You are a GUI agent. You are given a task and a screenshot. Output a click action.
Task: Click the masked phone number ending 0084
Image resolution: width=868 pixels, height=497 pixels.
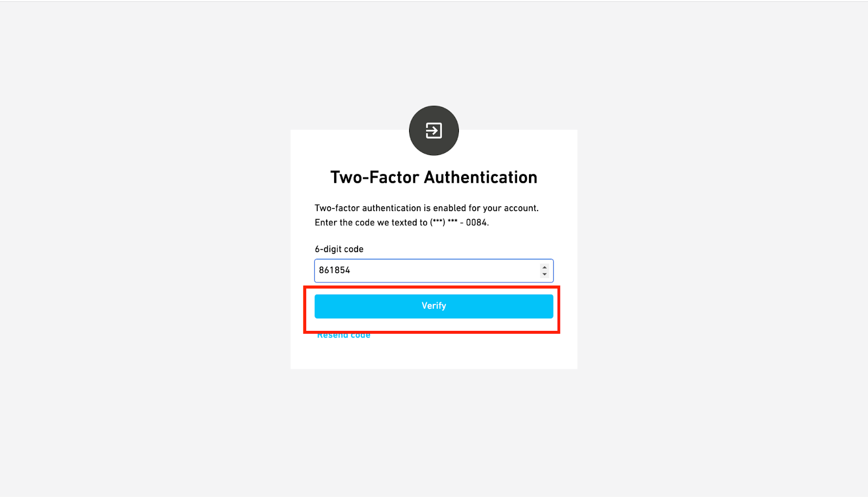459,222
